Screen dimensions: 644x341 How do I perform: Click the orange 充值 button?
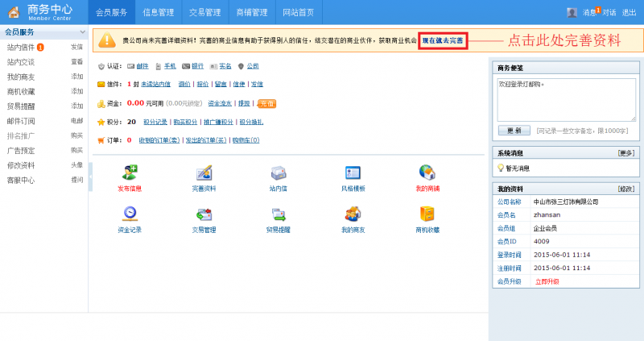(266, 103)
